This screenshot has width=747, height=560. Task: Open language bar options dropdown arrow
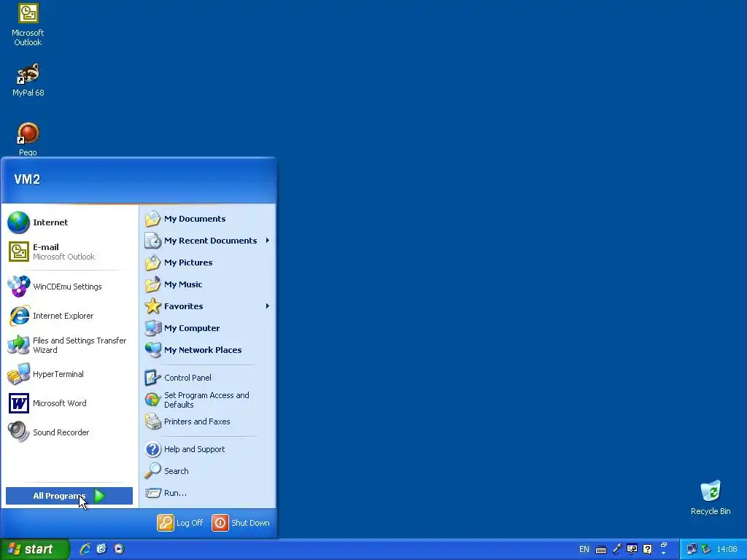pos(664,553)
